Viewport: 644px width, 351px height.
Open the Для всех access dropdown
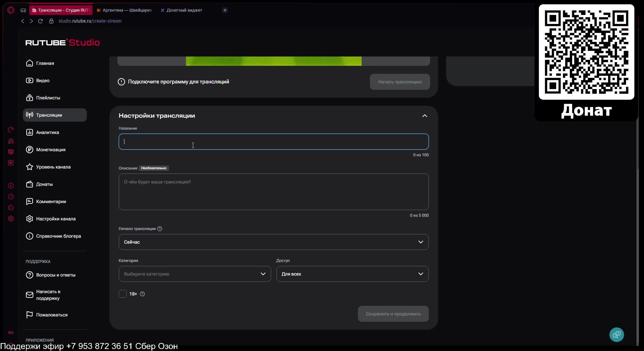[x=352, y=274]
